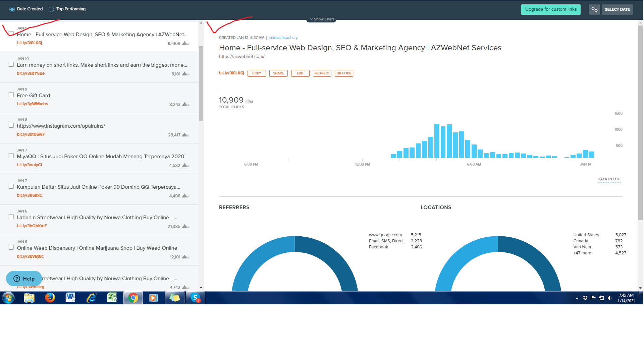Tick the Online Weed Dispensary checkbox

(x=11, y=247)
